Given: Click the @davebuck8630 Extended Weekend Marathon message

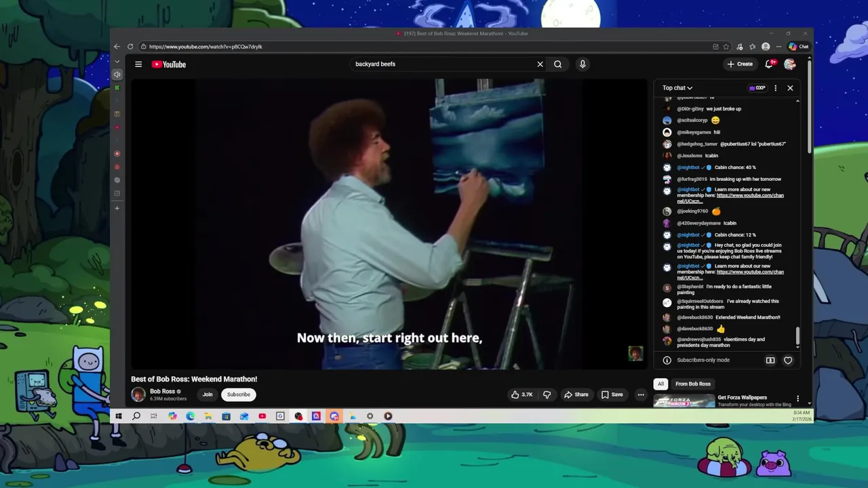Looking at the screenshot, I should tap(728, 317).
